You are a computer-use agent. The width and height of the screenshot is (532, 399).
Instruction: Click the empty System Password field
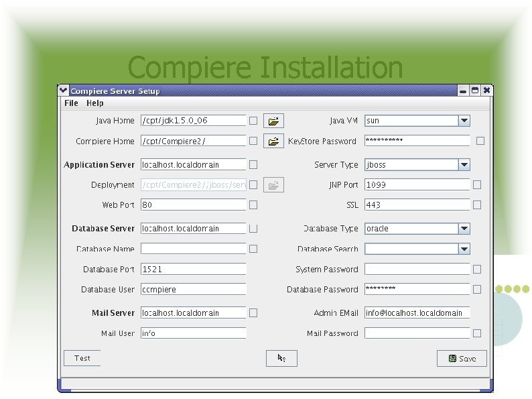[417, 270]
